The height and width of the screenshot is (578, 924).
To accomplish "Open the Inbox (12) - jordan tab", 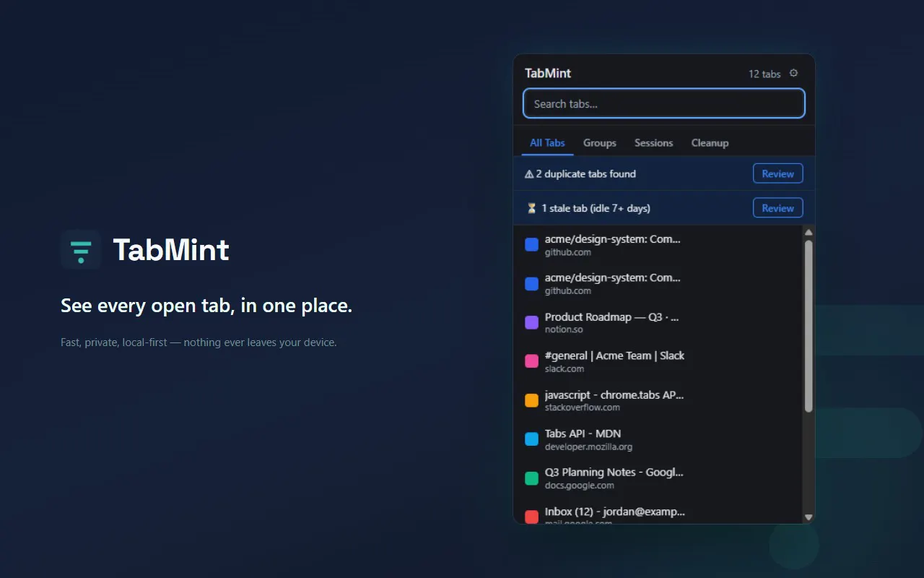I will pyautogui.click(x=658, y=512).
